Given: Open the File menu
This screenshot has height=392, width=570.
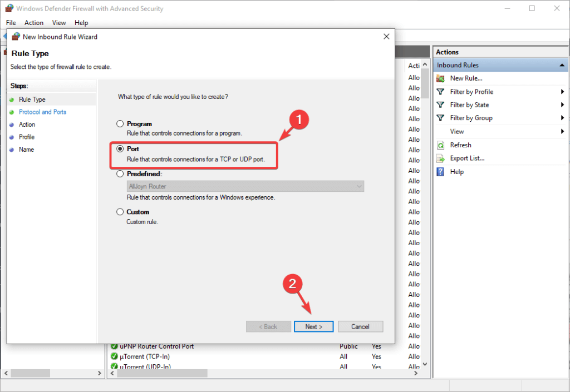Looking at the screenshot, I should (11, 23).
